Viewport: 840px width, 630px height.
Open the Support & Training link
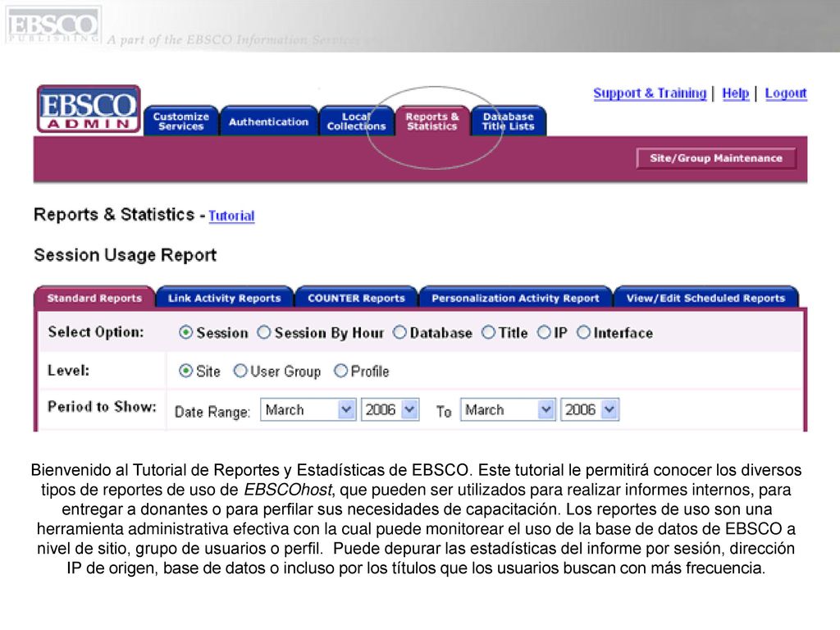click(650, 94)
